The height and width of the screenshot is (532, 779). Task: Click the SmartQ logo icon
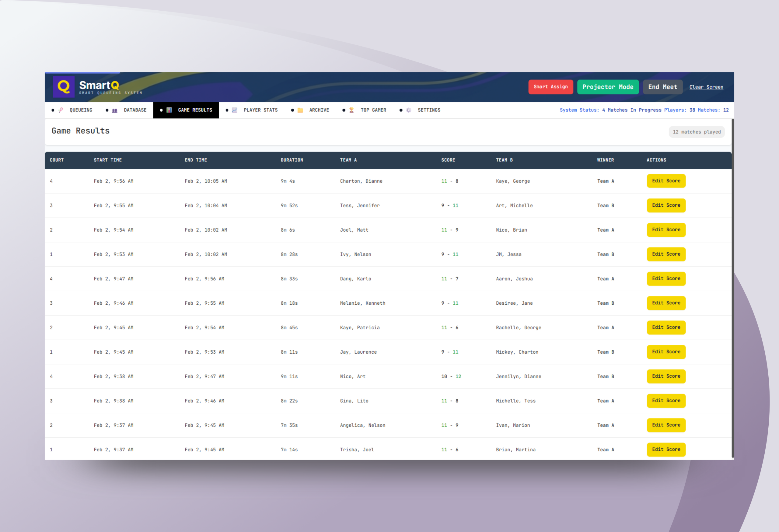(x=64, y=87)
